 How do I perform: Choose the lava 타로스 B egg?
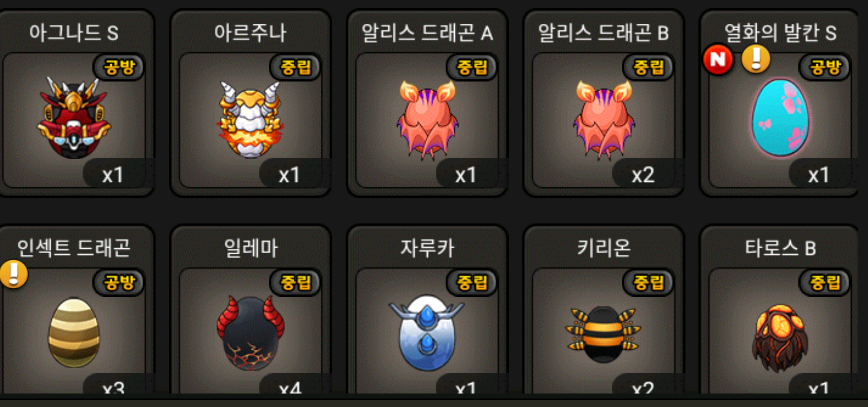(x=780, y=338)
